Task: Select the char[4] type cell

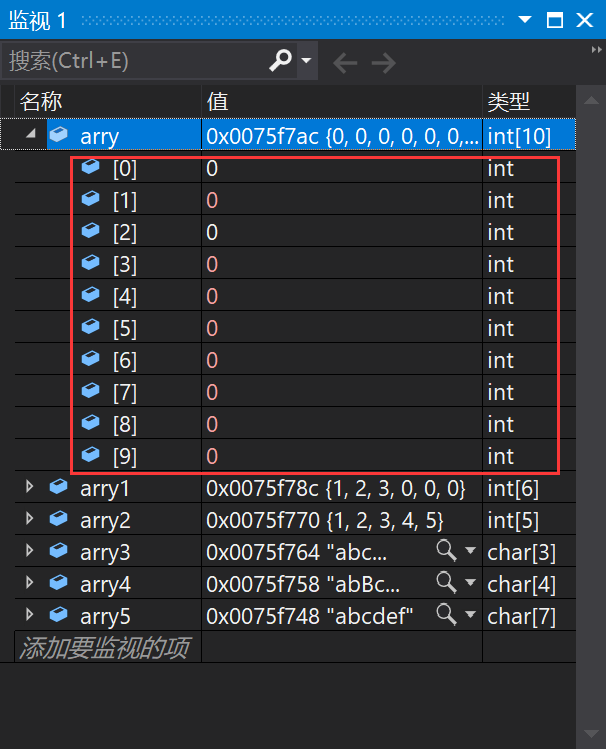Action: (x=529, y=584)
